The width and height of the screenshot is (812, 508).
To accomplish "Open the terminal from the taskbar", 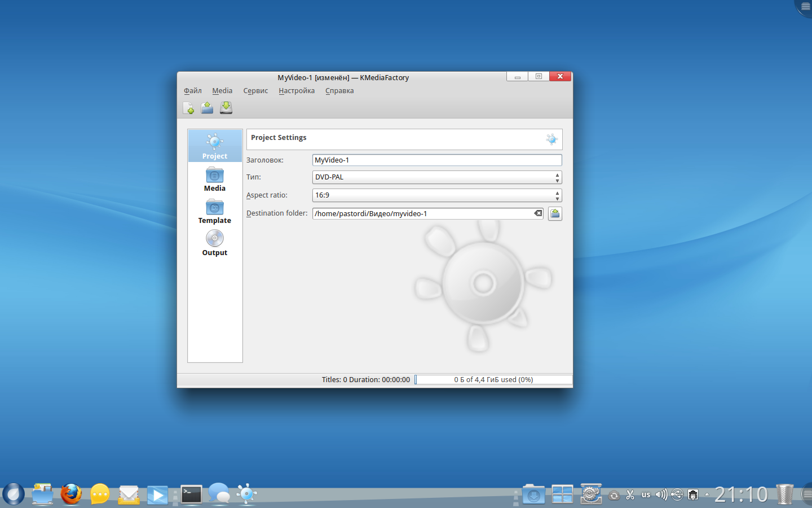I will tap(191, 494).
